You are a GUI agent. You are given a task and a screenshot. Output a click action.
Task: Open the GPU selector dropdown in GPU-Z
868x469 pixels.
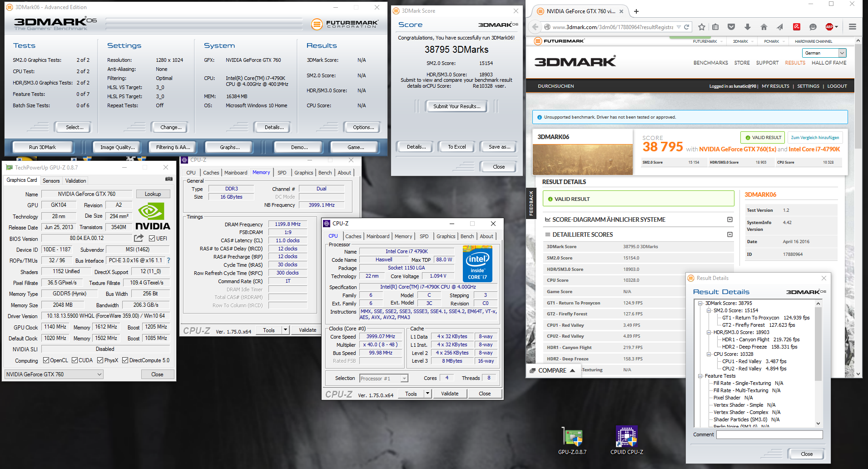point(54,374)
